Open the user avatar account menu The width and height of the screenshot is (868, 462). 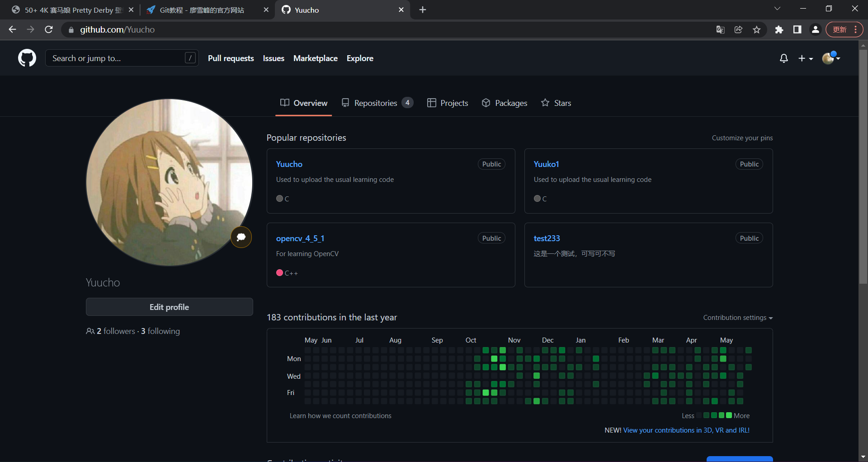tap(831, 58)
